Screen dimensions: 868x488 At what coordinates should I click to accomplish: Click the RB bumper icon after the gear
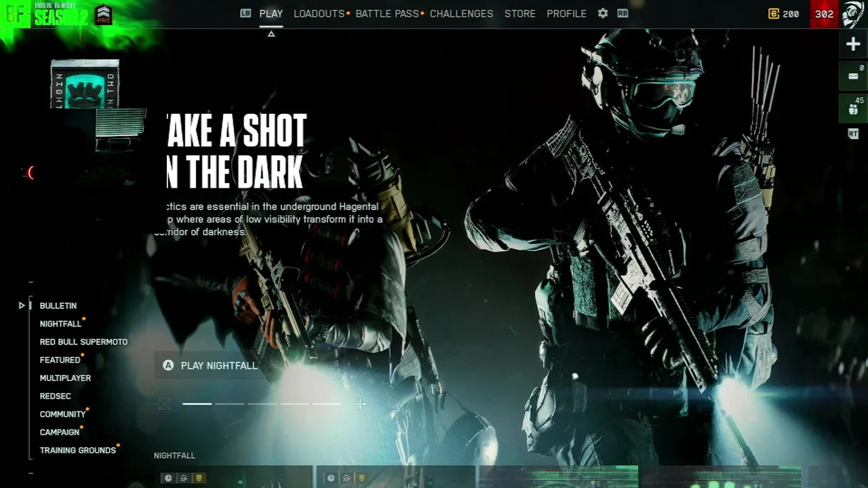[x=623, y=14]
